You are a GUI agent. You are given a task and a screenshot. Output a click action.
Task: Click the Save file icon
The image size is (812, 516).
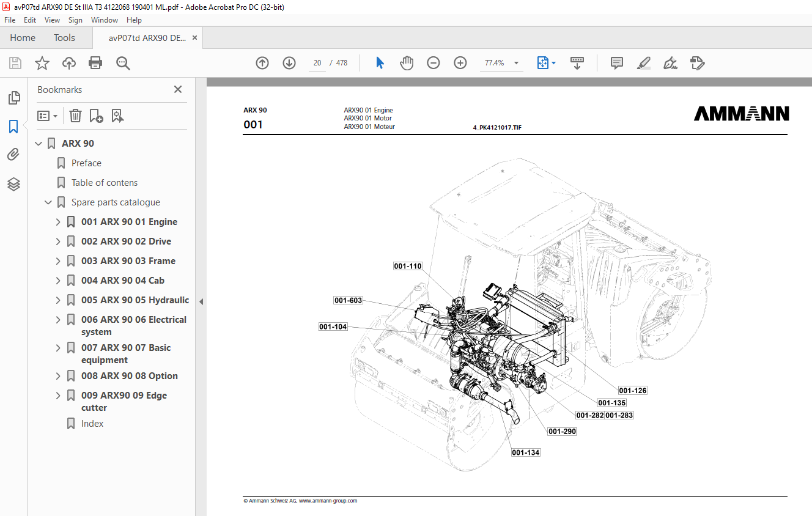pos(15,63)
